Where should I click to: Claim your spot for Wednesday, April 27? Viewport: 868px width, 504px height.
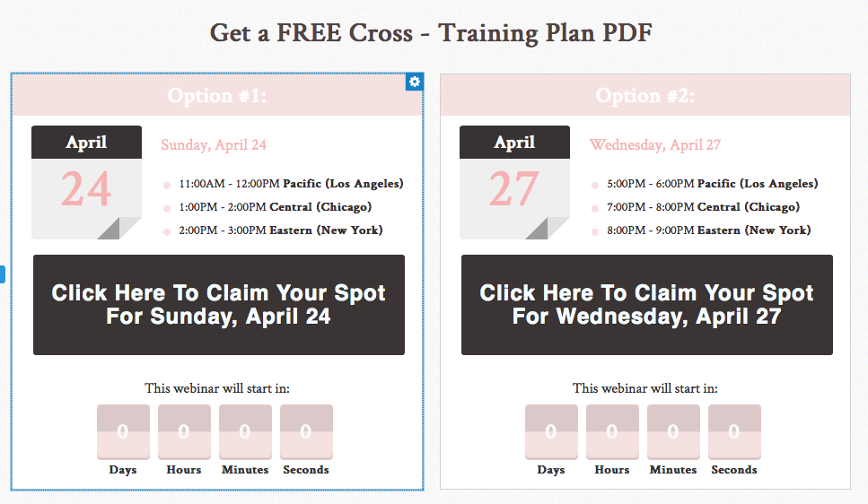(x=646, y=305)
